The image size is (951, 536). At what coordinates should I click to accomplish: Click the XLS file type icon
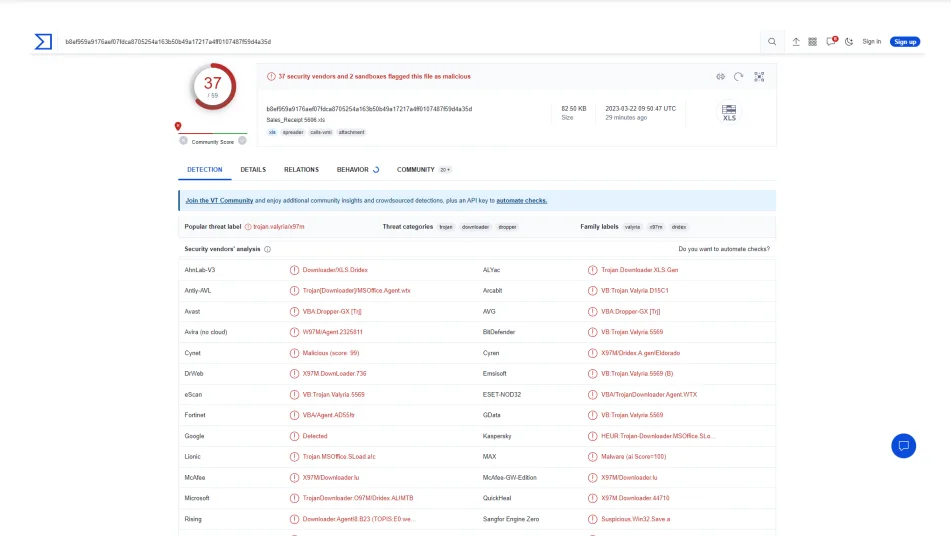tap(729, 112)
